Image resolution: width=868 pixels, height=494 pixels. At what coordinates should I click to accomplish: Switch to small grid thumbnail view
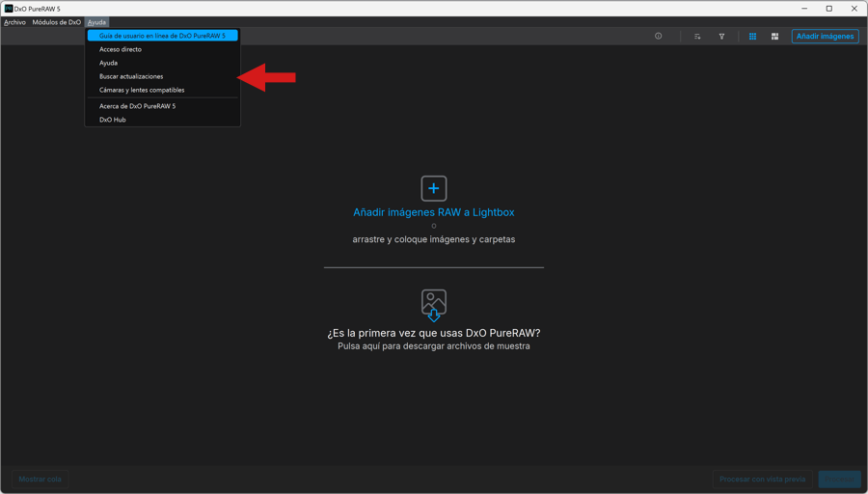click(752, 37)
